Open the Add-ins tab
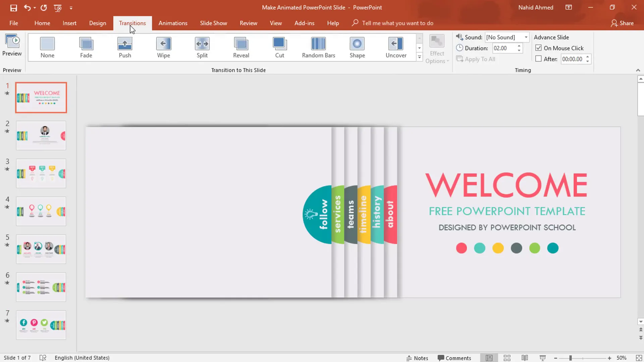644x362 pixels. click(305, 23)
